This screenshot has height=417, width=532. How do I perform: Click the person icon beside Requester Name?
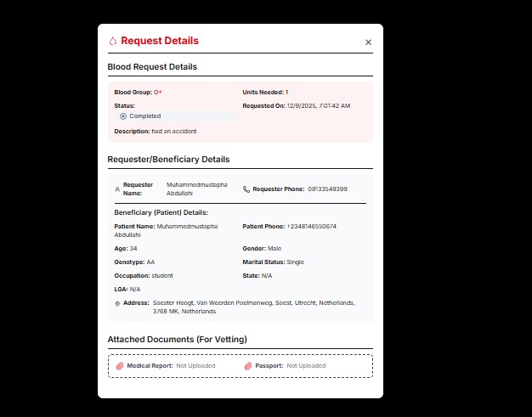(x=117, y=189)
